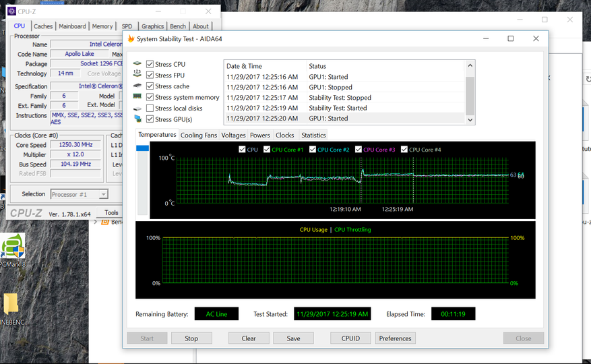Open the Caches tab in CPU-Z
Image resolution: width=591 pixels, height=364 pixels.
coord(43,26)
